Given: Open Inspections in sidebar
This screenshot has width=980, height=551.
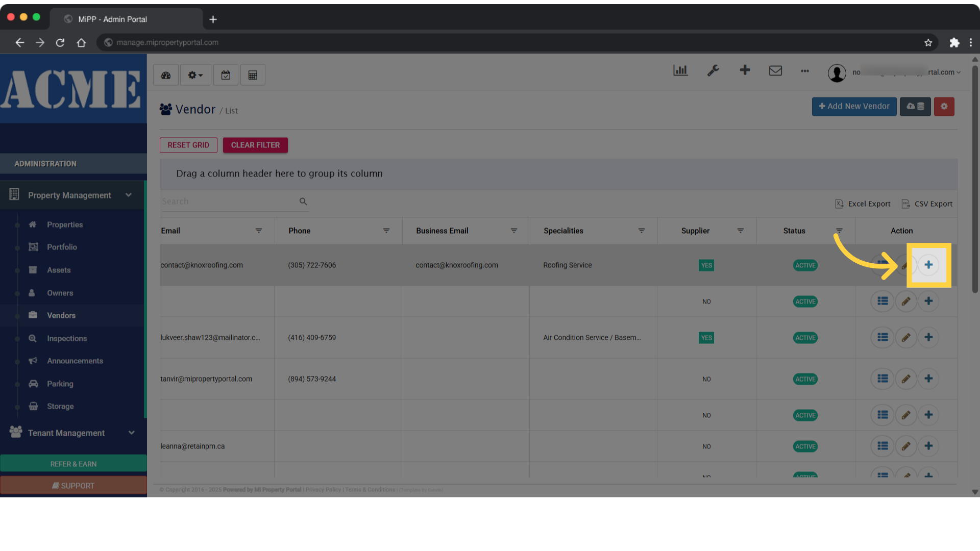Looking at the screenshot, I should [x=67, y=338].
